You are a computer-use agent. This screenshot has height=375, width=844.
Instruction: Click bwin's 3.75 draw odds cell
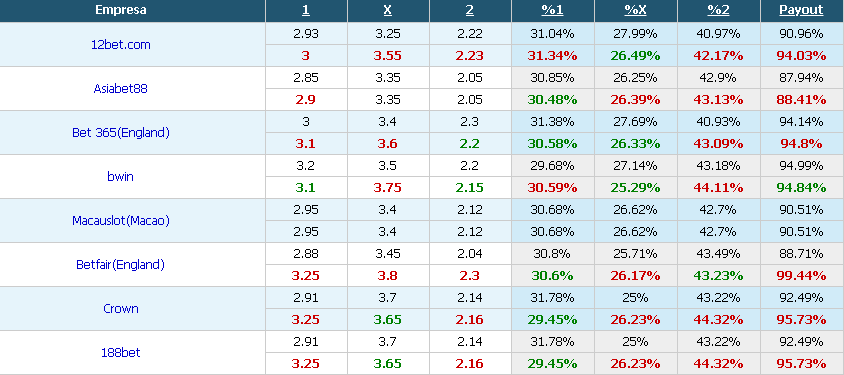click(388, 188)
